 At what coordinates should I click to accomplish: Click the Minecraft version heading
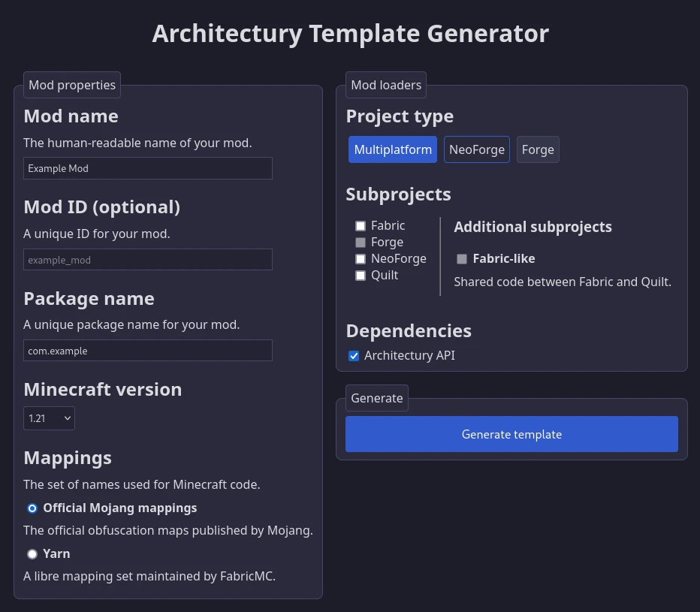(103, 390)
